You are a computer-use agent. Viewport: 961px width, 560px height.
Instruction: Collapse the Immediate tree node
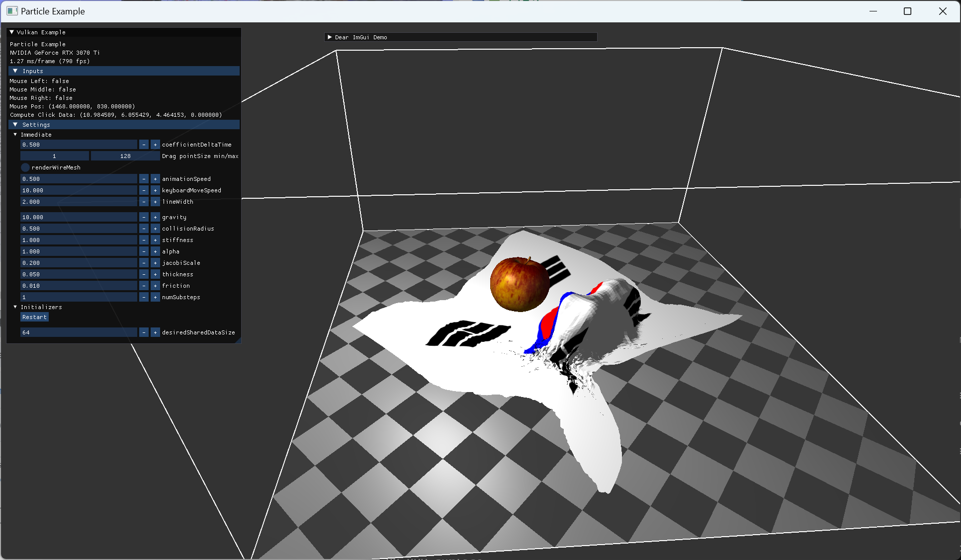(x=15, y=135)
